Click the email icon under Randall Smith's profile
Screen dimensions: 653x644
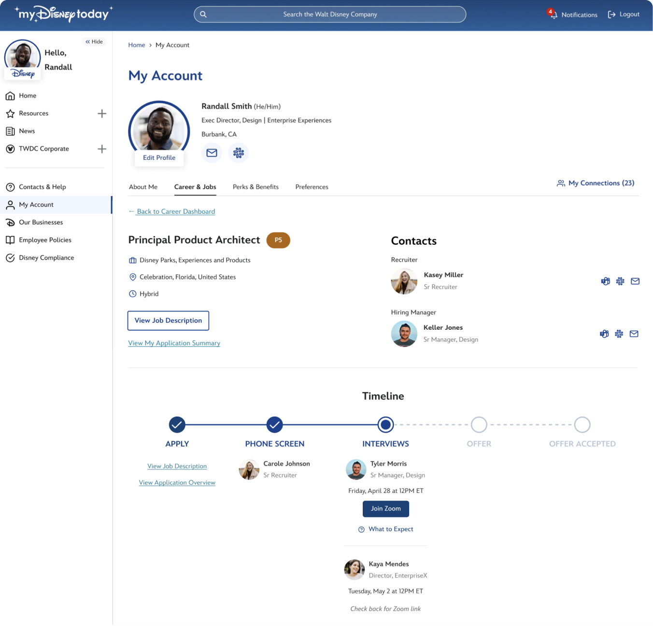(x=212, y=153)
